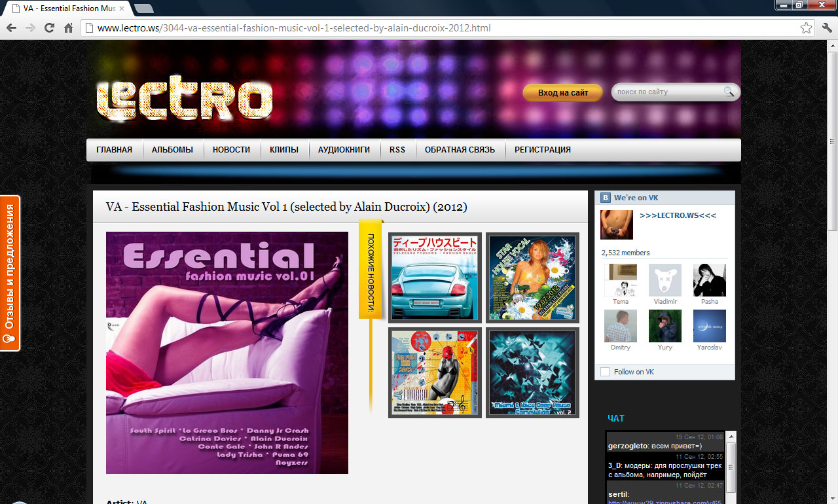
Task: Open the RSS menu item
Action: 397,150
